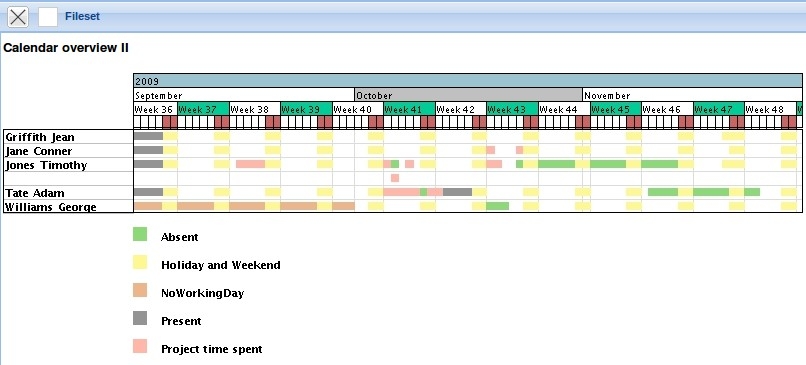Click the Week 44 header
Screen dimensions: 806x365
[x=564, y=109]
